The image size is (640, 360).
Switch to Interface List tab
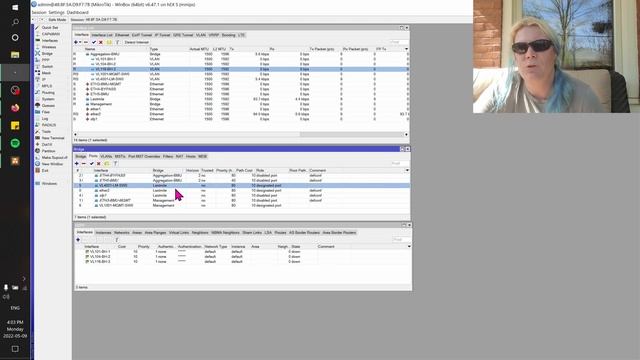102,35
